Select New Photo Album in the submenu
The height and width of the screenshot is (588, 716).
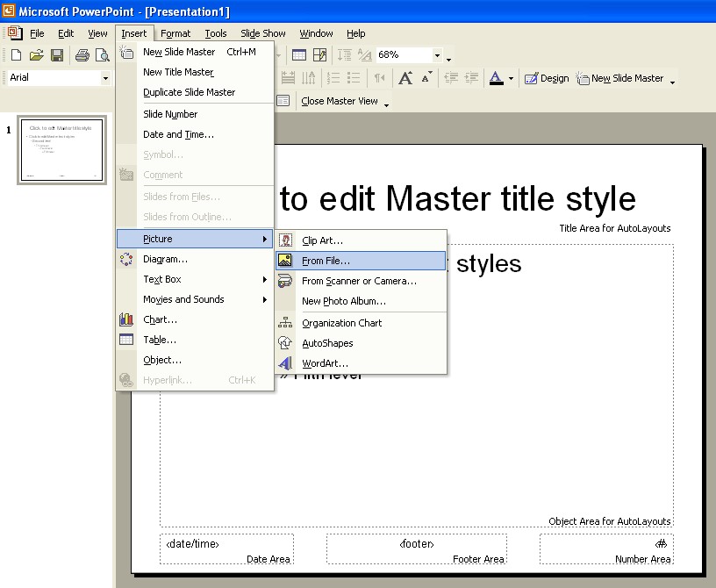click(361, 301)
